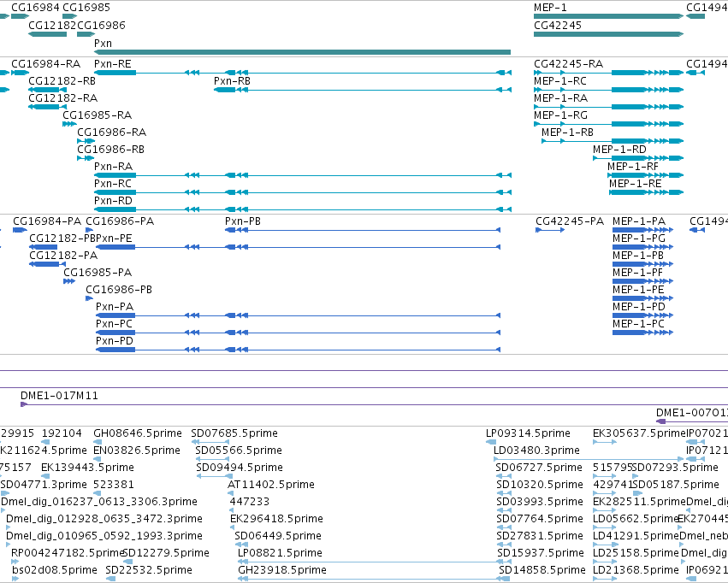The height and width of the screenshot is (583, 728).
Task: Click the SD22532.5prime EST label
Action: pyautogui.click(x=149, y=570)
